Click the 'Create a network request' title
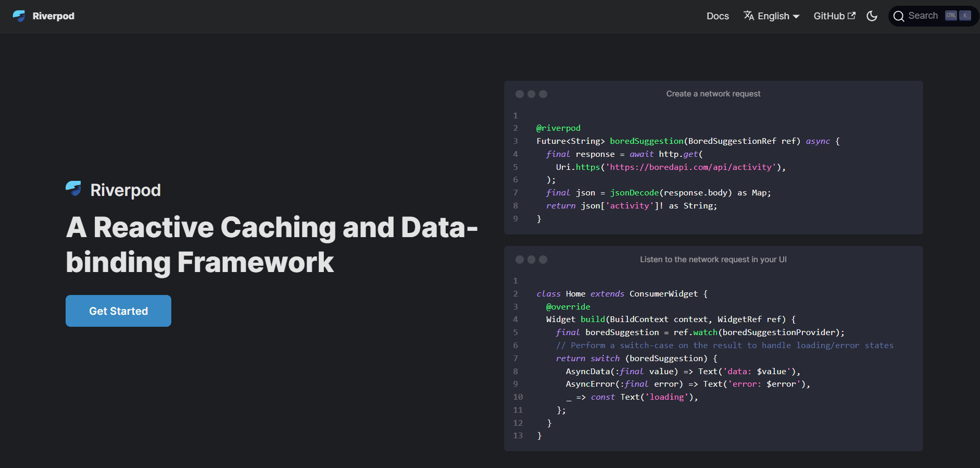 [713, 94]
